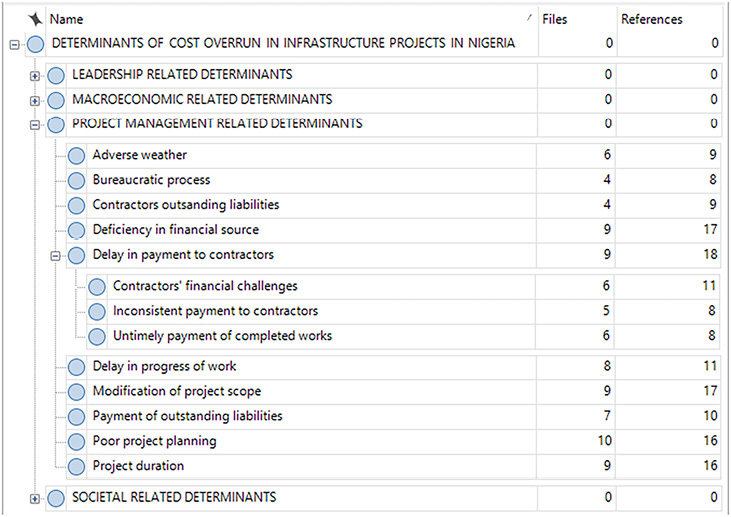Click node icon beside Deficiency in financial source
This screenshot has width=731, height=517.
pos(76,230)
